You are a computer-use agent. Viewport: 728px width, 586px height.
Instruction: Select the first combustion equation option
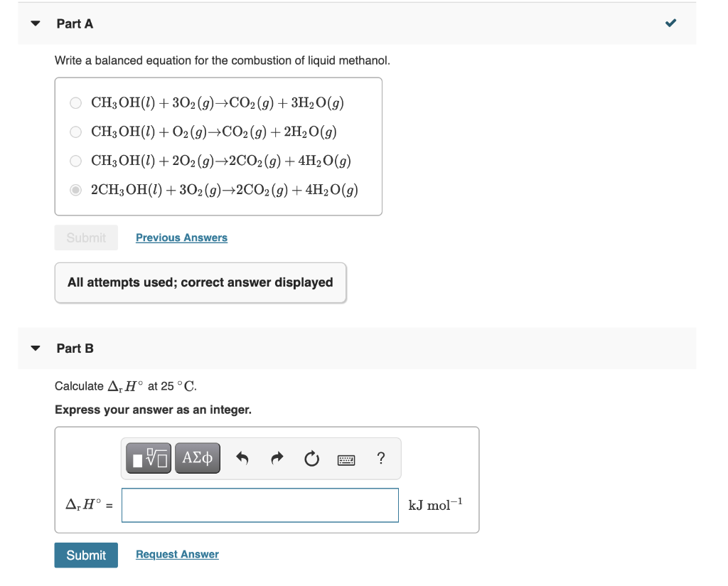tap(75, 102)
